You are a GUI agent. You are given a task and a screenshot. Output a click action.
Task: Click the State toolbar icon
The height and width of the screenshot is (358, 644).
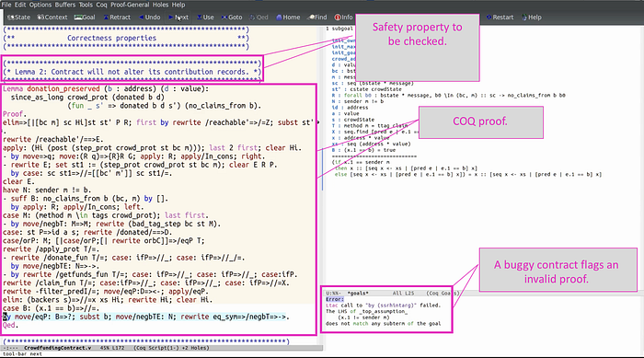point(19,17)
